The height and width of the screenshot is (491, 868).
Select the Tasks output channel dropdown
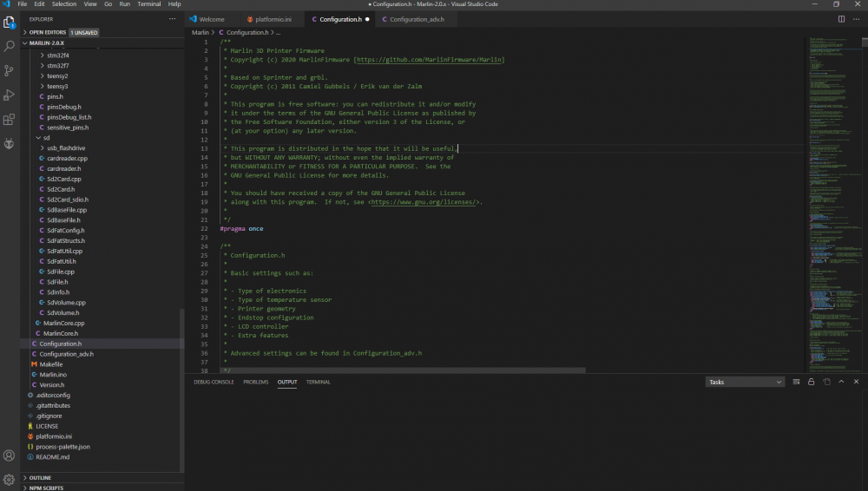[745, 382]
